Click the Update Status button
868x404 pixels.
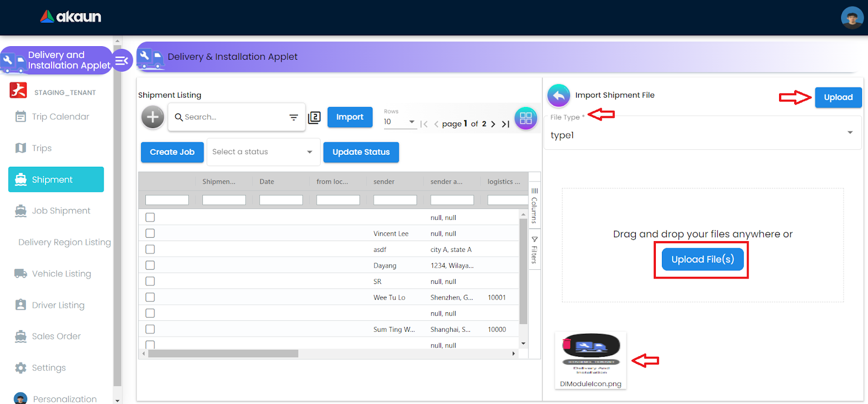pos(361,152)
